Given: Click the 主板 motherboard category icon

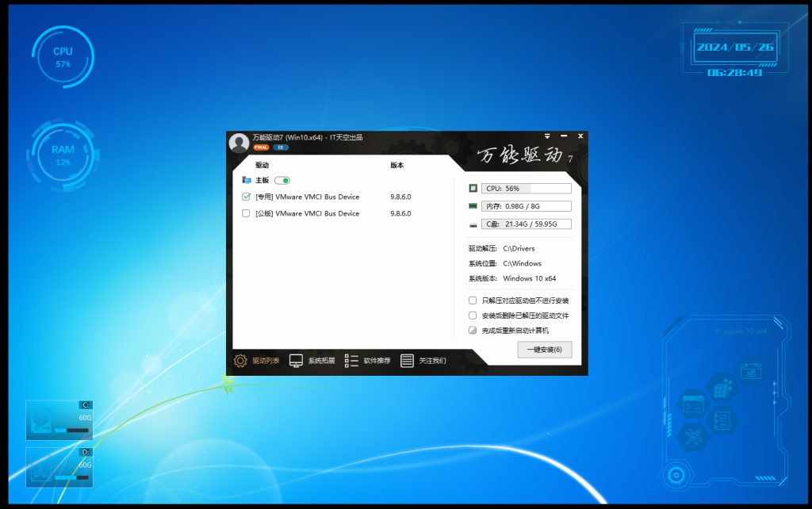Looking at the screenshot, I should (x=246, y=181).
